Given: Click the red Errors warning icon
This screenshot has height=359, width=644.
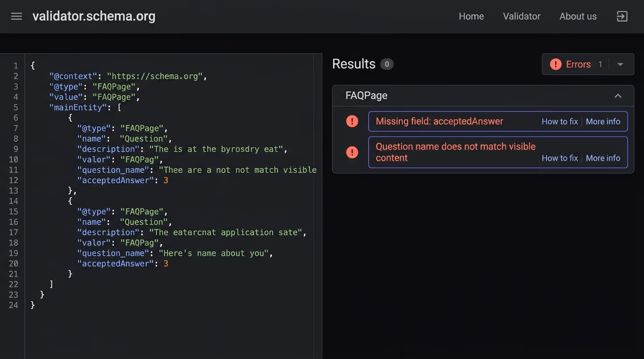Looking at the screenshot, I should 556,65.
